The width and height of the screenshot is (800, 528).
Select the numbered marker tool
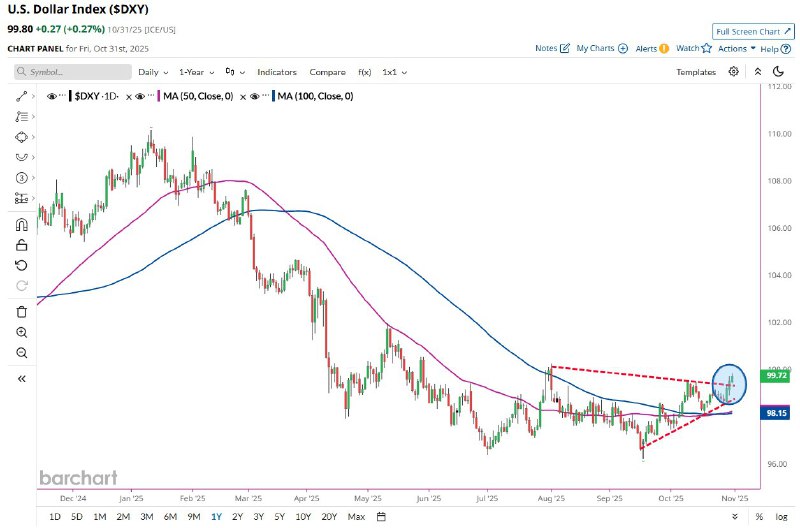tap(21, 178)
